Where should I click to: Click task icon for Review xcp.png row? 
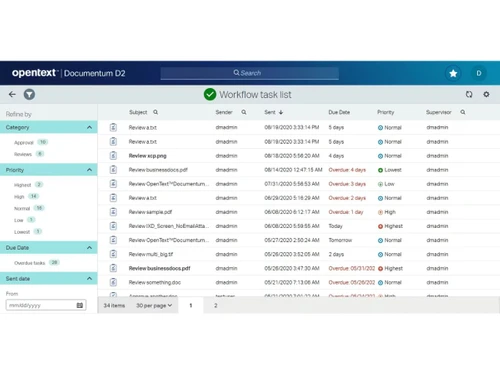coord(113,156)
